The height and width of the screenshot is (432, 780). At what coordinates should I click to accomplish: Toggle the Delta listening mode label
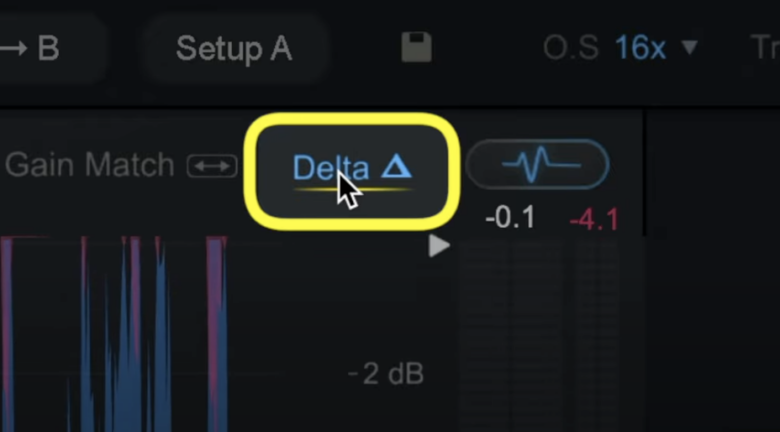point(331,168)
